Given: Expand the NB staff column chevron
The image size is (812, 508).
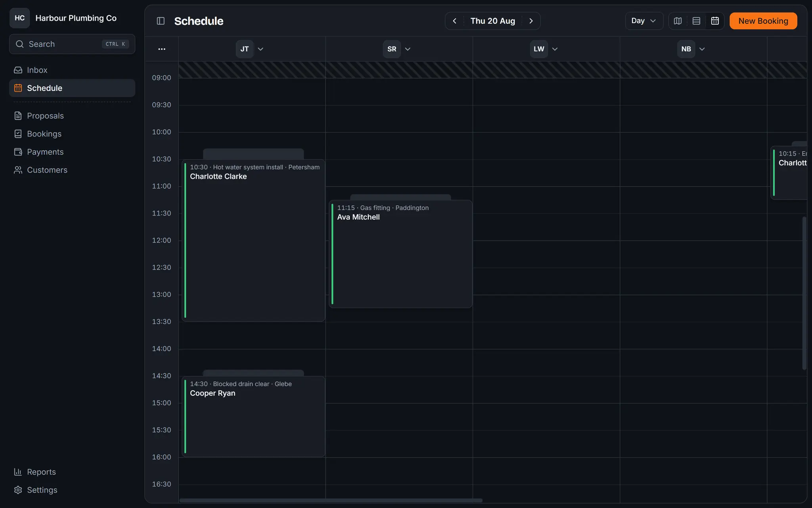Looking at the screenshot, I should point(702,49).
